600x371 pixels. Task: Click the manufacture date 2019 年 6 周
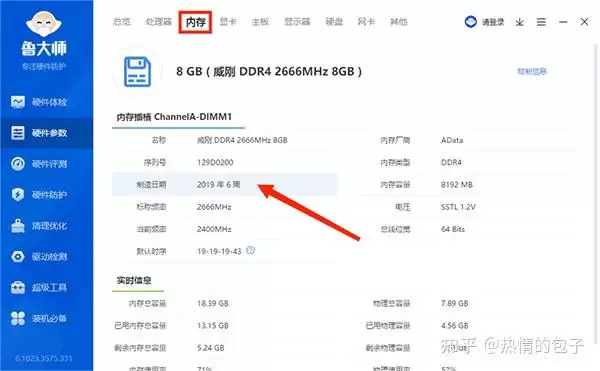pyautogui.click(x=218, y=185)
